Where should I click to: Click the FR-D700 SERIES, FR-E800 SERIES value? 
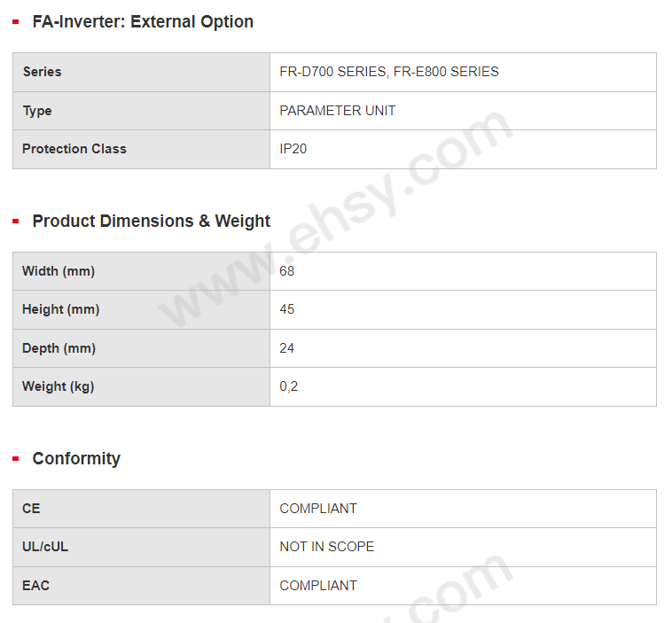coord(389,72)
